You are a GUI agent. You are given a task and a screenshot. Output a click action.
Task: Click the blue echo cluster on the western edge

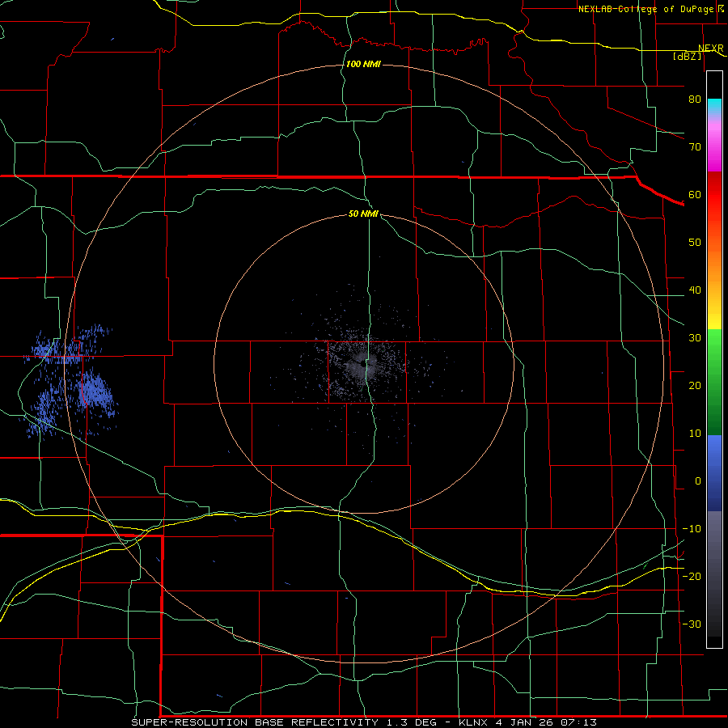[x=69, y=381]
